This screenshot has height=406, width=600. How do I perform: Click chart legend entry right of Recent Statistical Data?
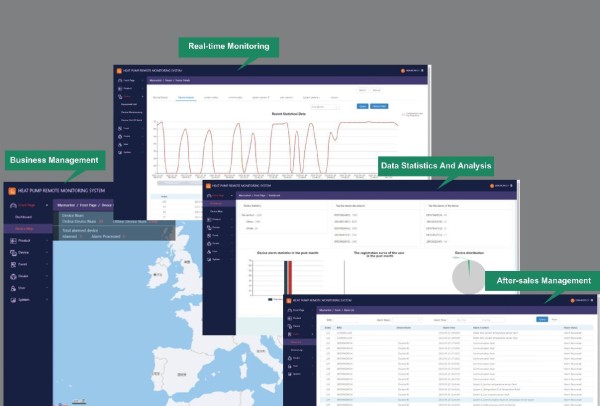412,114
